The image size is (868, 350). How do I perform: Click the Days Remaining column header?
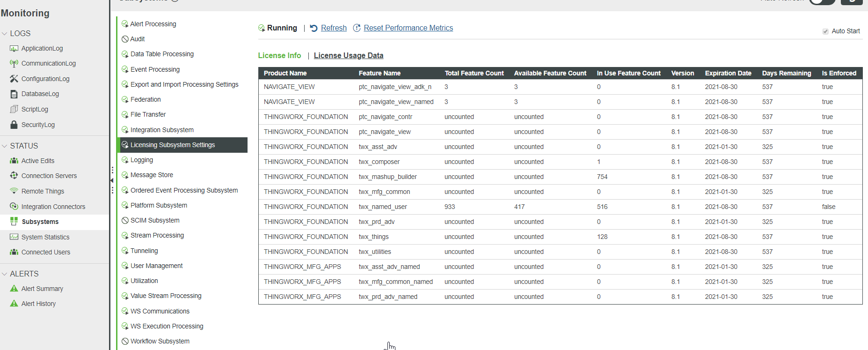point(787,73)
